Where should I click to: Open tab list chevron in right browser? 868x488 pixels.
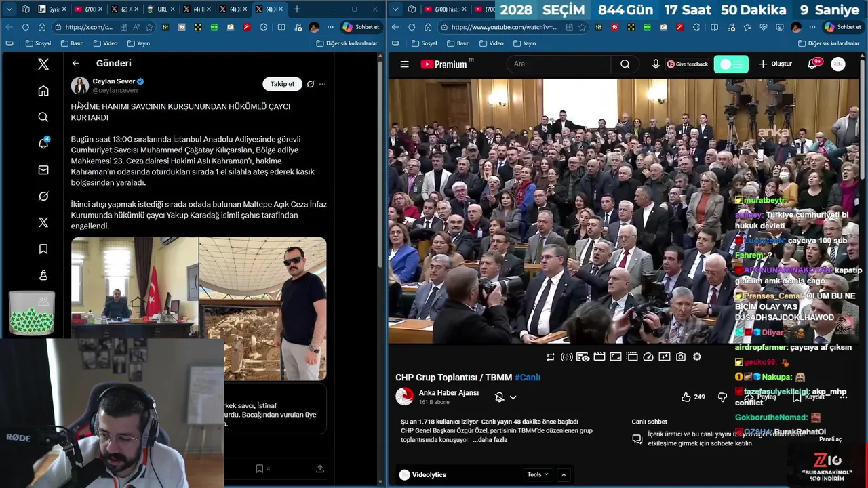tap(395, 9)
